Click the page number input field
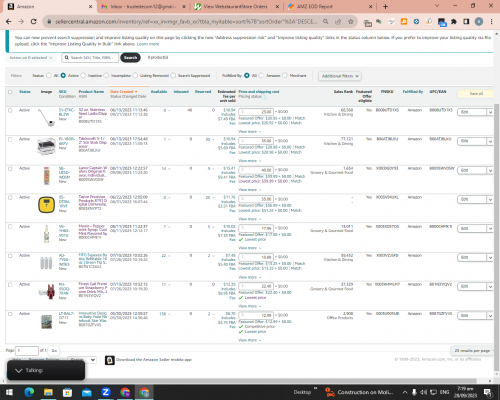 pyautogui.click(x=27, y=351)
